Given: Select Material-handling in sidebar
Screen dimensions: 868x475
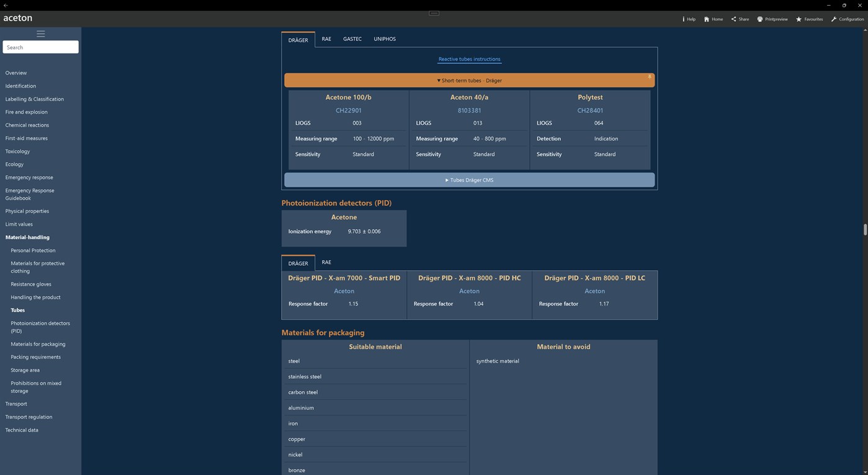Looking at the screenshot, I should [27, 237].
